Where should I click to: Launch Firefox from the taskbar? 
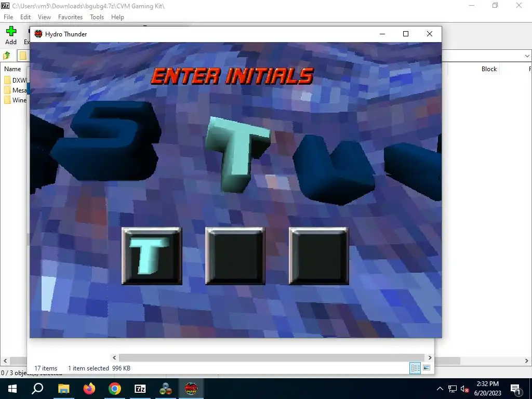click(x=89, y=389)
